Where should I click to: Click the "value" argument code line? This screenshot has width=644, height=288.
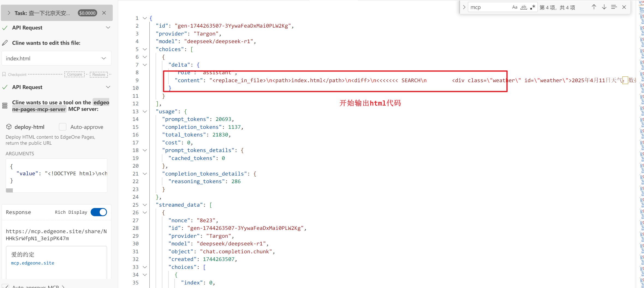pos(62,173)
